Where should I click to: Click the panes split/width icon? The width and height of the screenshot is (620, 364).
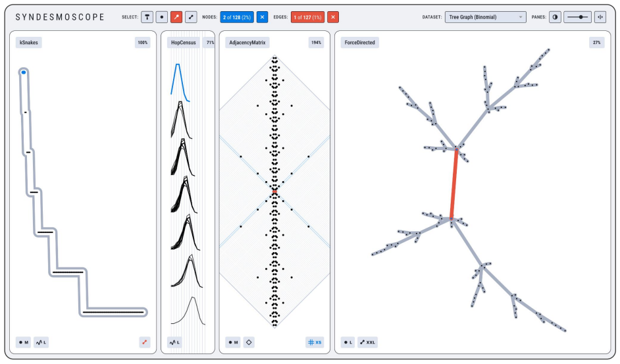[x=600, y=17]
